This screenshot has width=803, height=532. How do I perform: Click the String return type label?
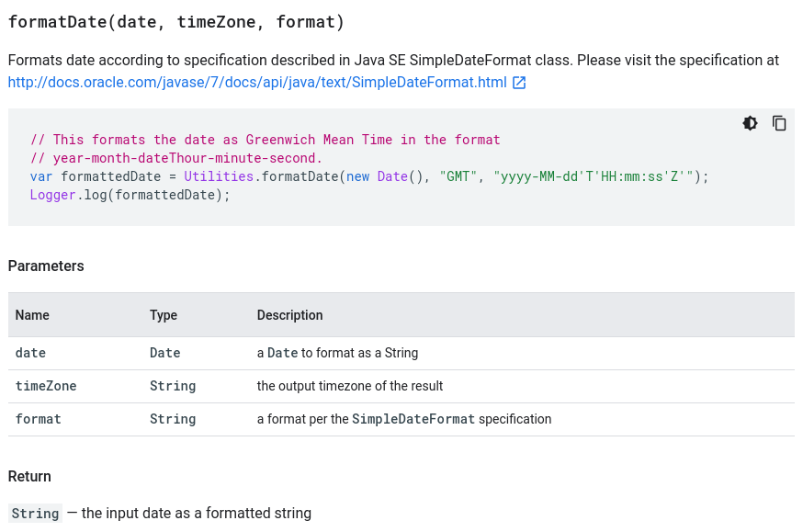[35, 513]
